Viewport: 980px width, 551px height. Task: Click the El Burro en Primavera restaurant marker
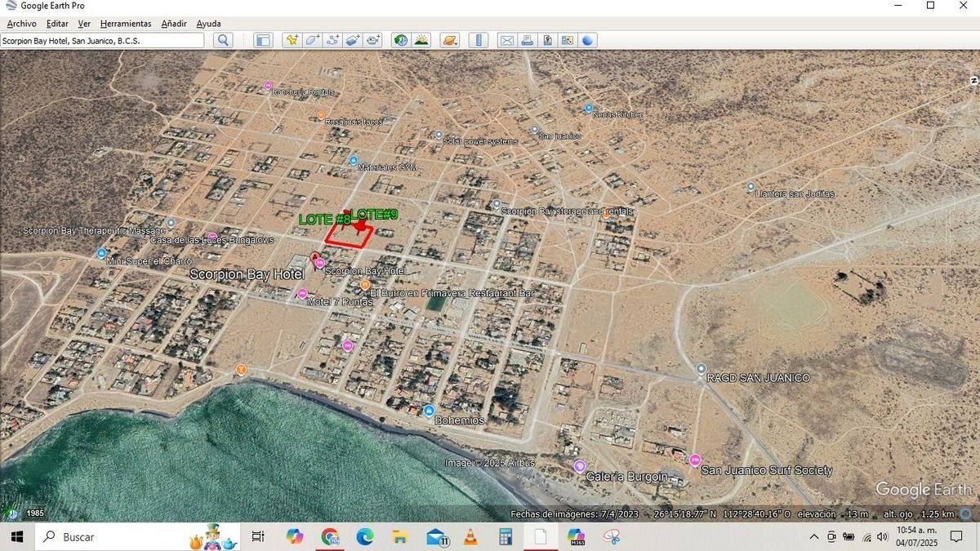click(365, 284)
